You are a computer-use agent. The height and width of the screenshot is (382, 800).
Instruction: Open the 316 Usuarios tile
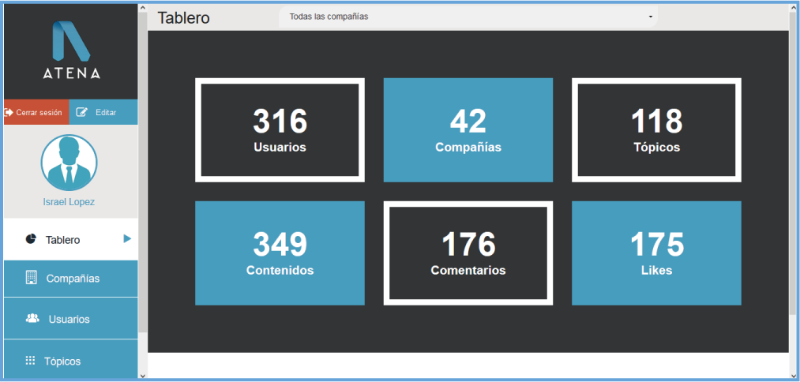tap(280, 130)
